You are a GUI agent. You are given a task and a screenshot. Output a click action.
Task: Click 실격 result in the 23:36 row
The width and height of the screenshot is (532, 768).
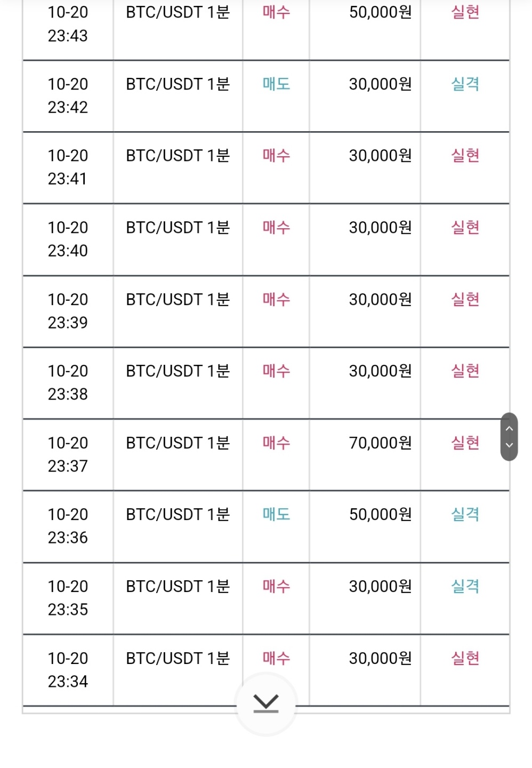coord(465,514)
